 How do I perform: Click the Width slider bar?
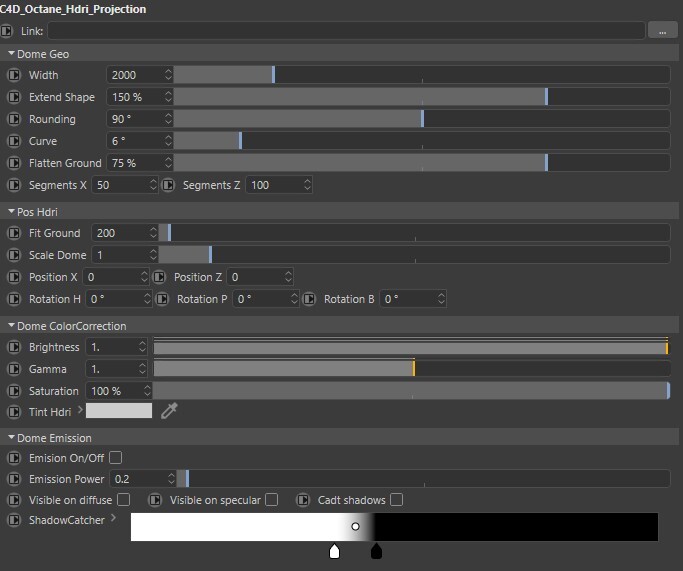tap(422, 75)
